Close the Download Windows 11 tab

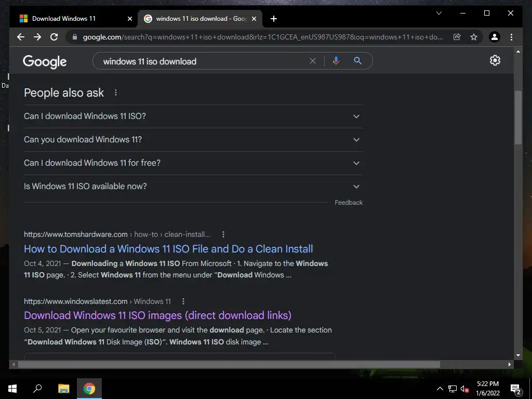pos(129,19)
